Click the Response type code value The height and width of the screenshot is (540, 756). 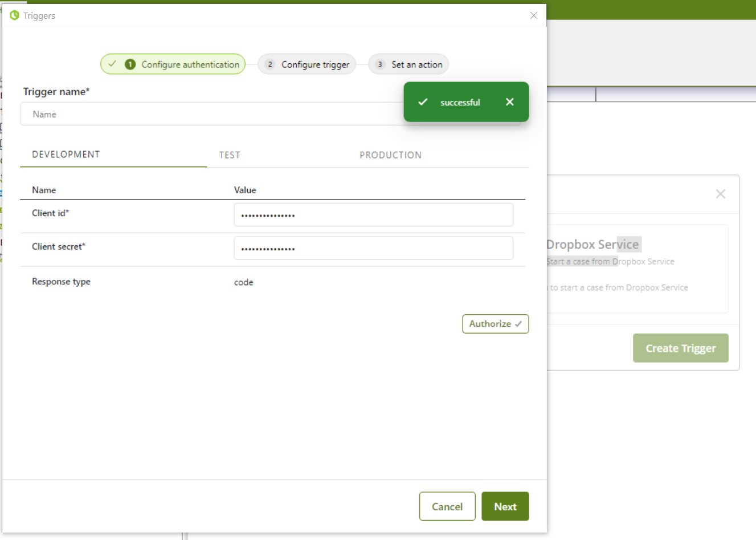(244, 282)
